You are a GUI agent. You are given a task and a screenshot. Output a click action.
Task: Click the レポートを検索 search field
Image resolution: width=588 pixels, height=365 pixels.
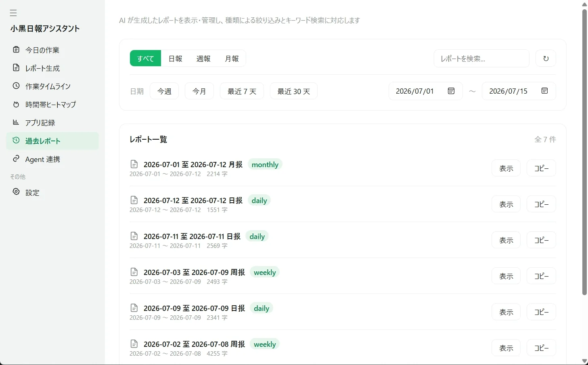(481, 59)
